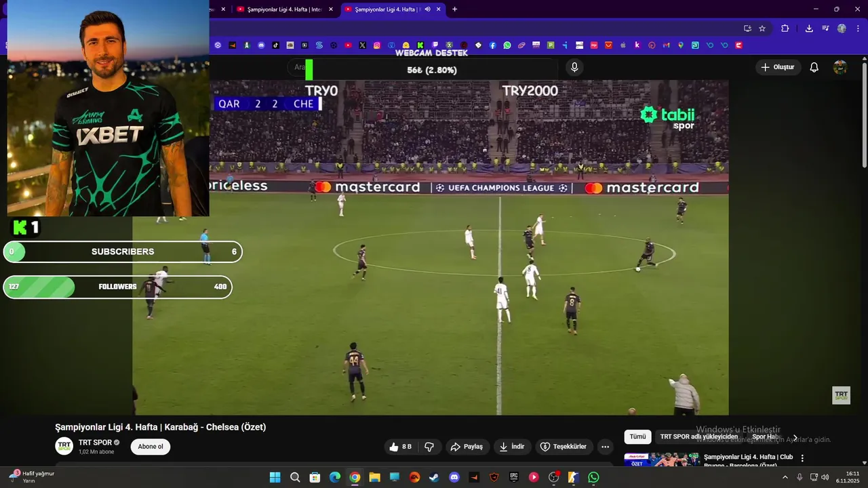The width and height of the screenshot is (868, 488).
Task: Click the TRT SPOR channel avatar
Action: point(64,447)
